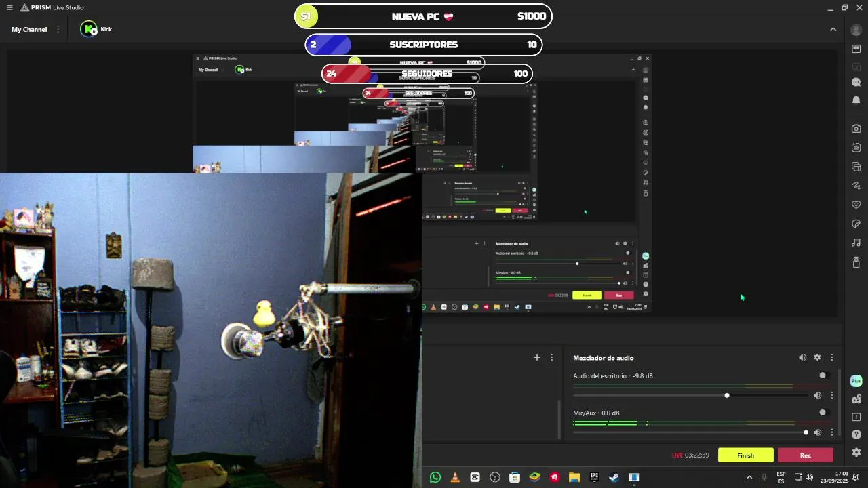Open Epic Games launcher from taskbar
The image size is (868, 488).
594,477
